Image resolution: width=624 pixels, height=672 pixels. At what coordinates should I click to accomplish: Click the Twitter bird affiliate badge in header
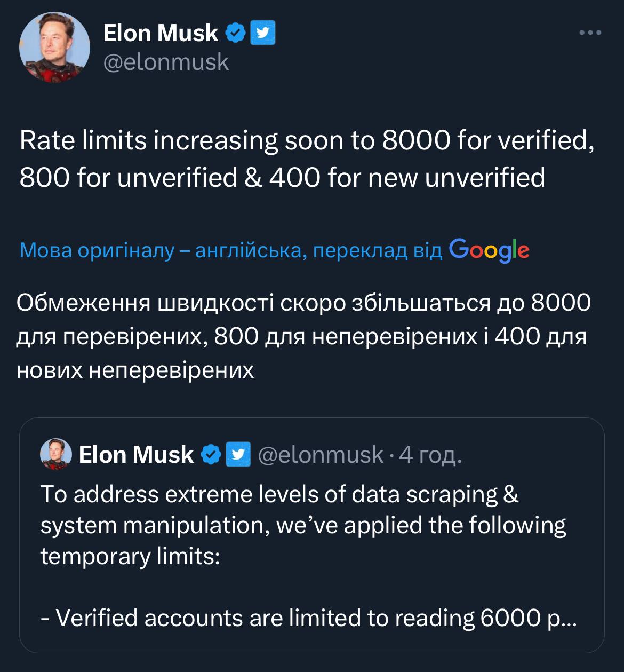click(262, 33)
